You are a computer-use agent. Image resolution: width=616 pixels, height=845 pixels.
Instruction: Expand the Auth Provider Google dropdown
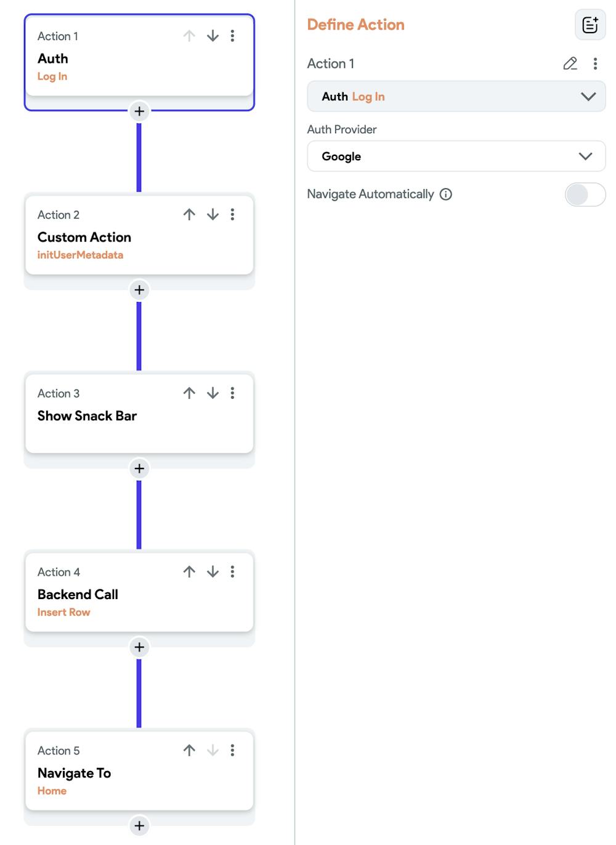click(456, 157)
